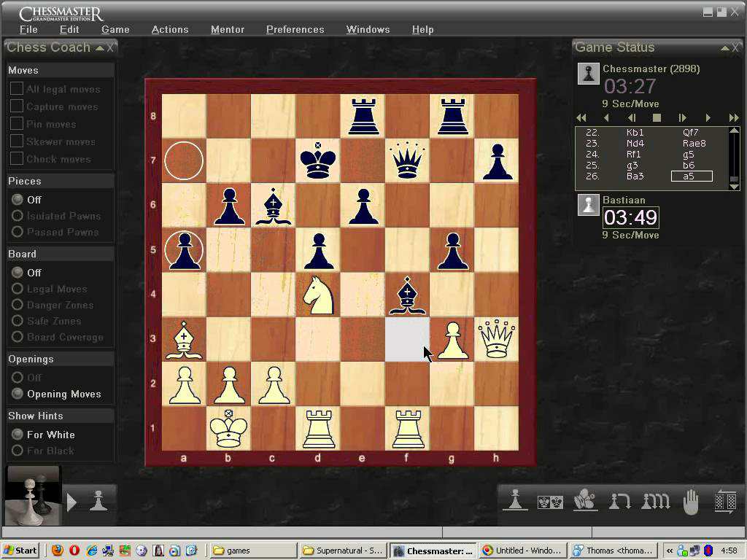
Task: Step forward one move
Action: coord(708,117)
